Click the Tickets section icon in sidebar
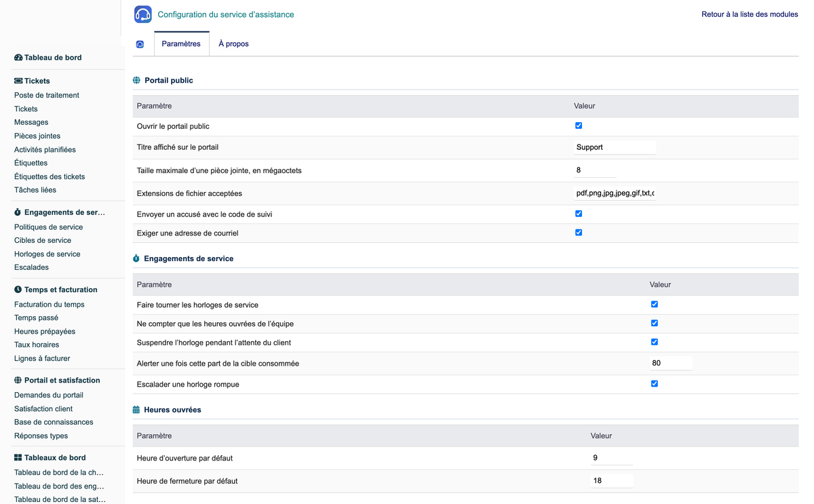The width and height of the screenshot is (814, 504). (18, 81)
